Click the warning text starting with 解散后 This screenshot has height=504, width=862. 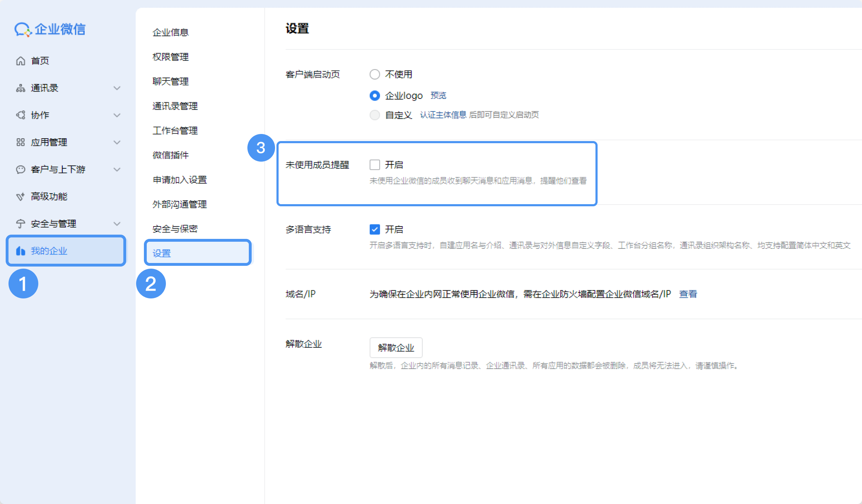[554, 366]
